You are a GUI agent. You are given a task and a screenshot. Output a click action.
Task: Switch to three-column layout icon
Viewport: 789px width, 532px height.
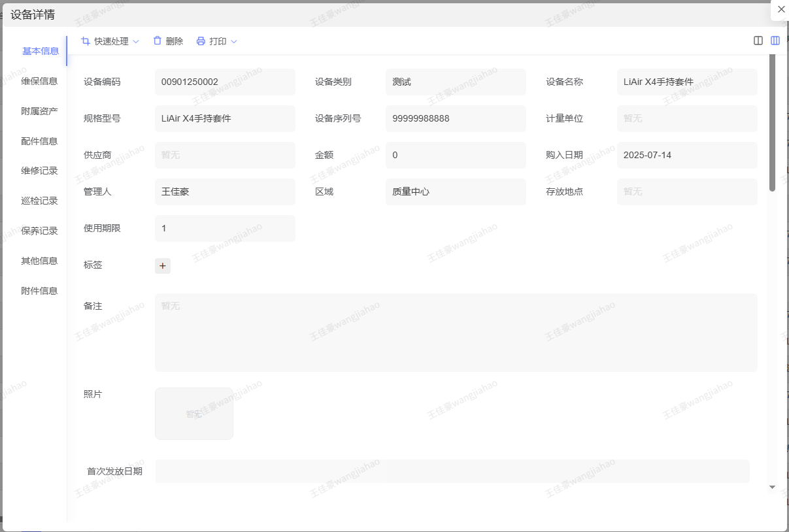tap(775, 41)
